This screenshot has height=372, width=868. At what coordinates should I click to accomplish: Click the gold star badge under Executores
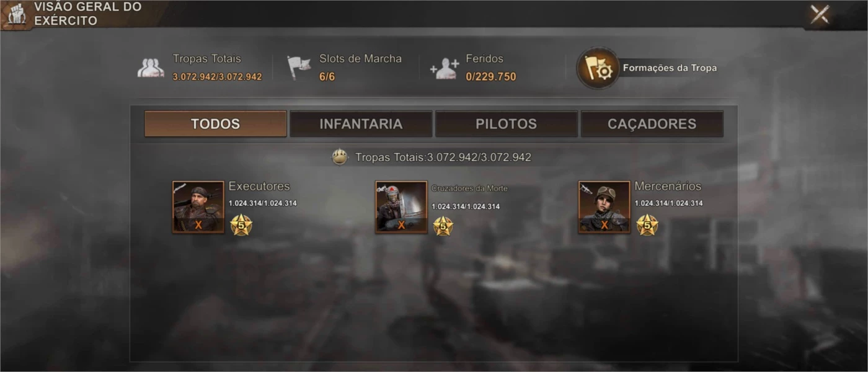[x=241, y=225]
